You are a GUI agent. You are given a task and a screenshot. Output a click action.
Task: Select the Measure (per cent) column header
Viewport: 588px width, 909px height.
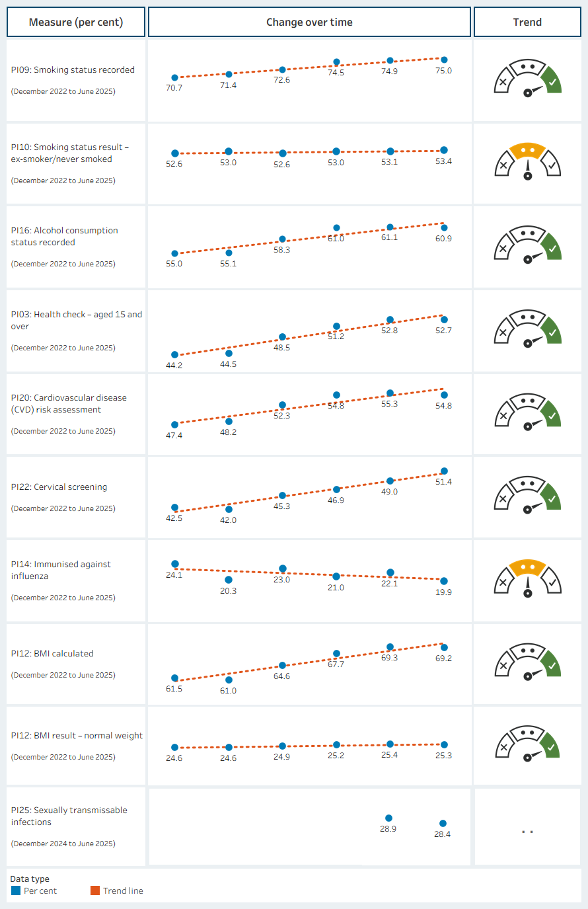click(x=76, y=22)
